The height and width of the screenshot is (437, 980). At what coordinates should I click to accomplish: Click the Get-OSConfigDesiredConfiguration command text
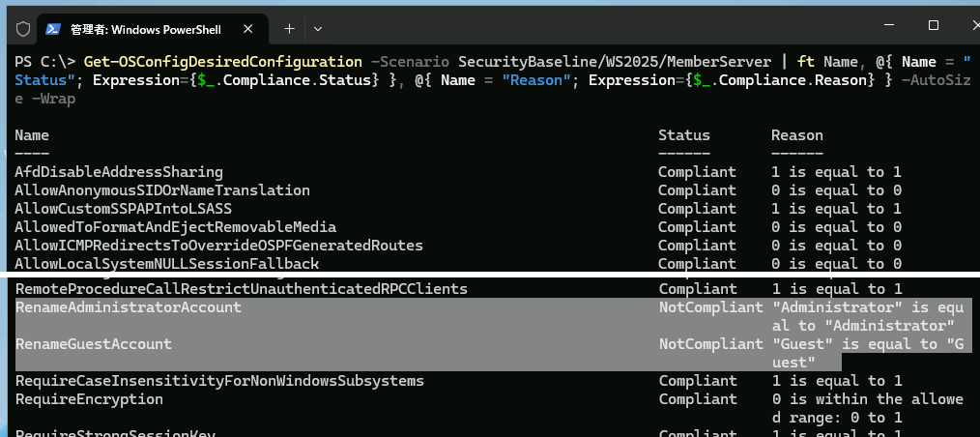[223, 62]
